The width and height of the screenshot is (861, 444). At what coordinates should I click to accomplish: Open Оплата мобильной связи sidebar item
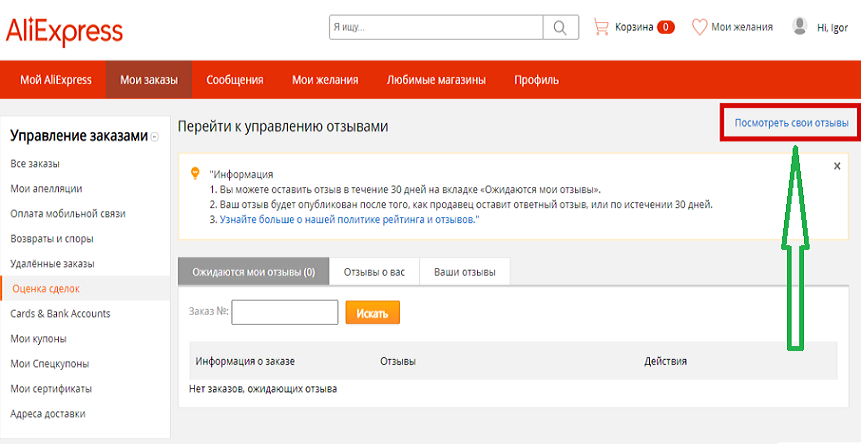(68, 213)
